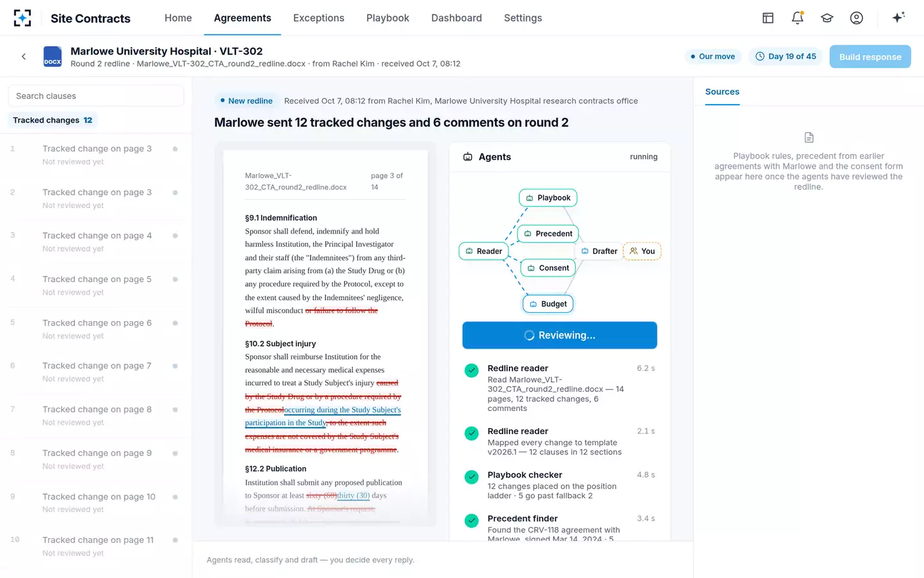Click the check icon beside Playbook checker
The image size is (924, 578).
click(x=472, y=477)
